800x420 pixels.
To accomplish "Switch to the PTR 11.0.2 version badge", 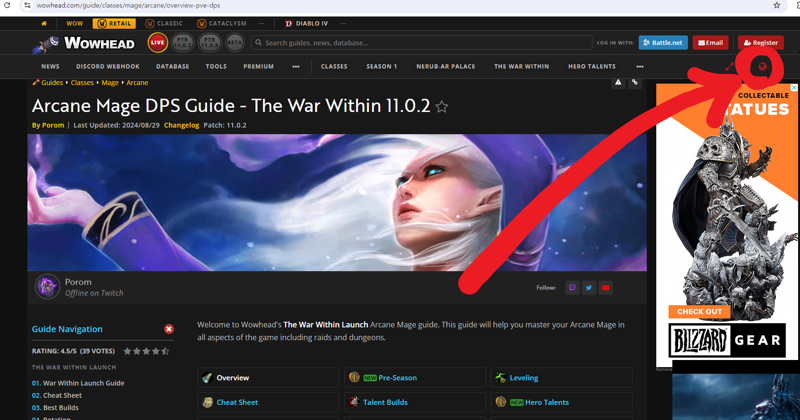I will [x=183, y=43].
